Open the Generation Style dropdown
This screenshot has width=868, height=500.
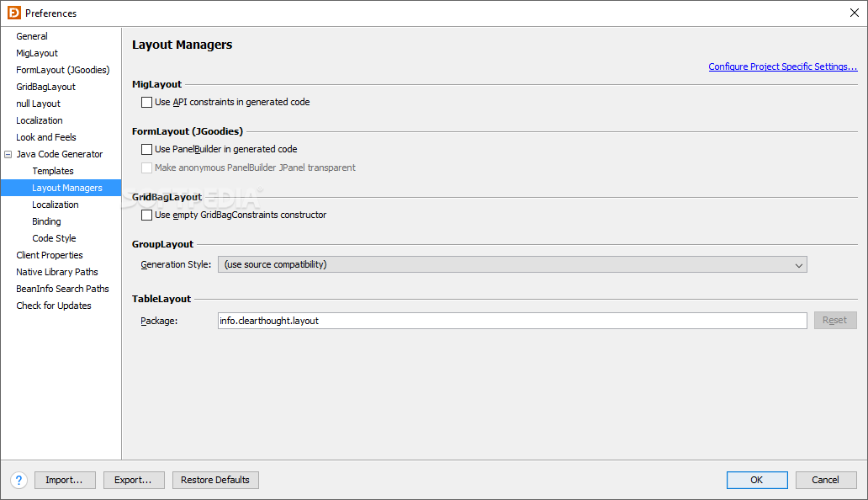click(512, 264)
